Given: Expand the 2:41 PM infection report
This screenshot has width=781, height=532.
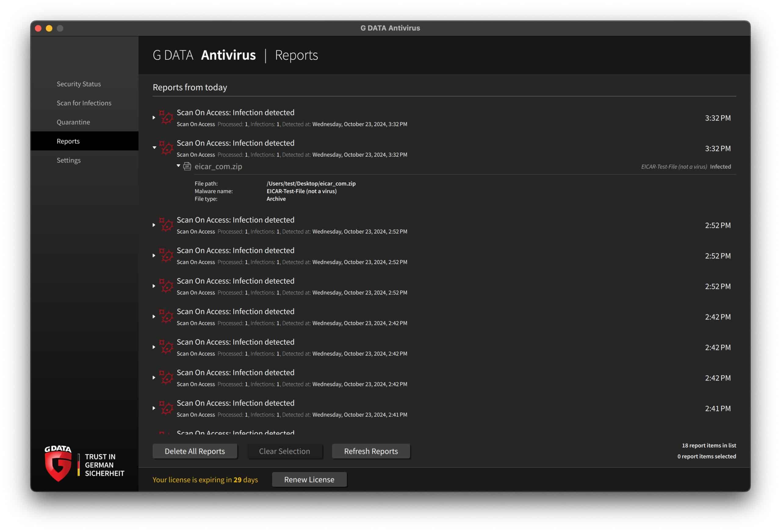Looking at the screenshot, I should (x=154, y=408).
